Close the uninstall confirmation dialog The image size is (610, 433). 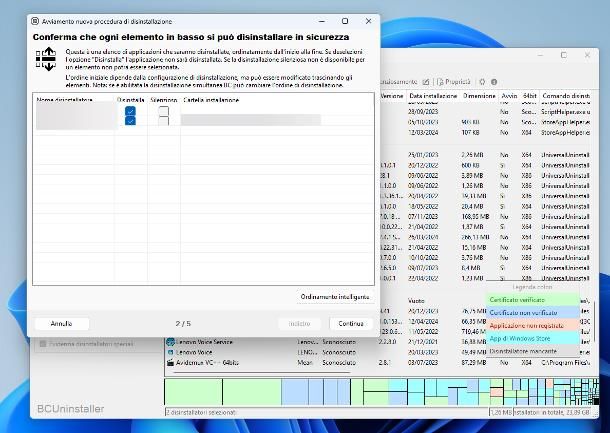click(368, 21)
